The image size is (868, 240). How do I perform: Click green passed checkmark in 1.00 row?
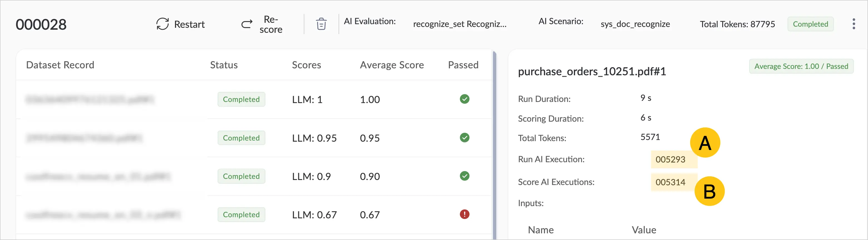point(464,99)
